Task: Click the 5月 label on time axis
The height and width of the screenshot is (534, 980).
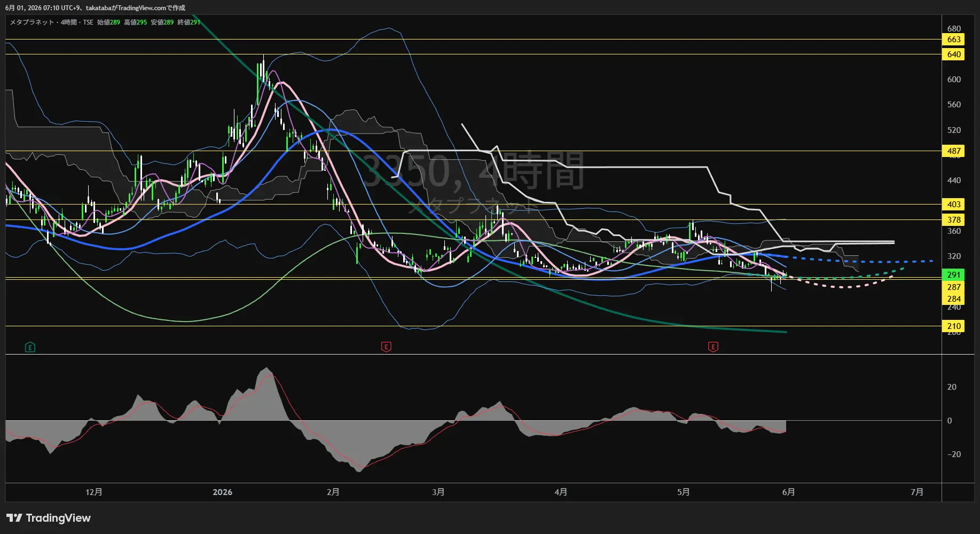Action: (x=683, y=492)
